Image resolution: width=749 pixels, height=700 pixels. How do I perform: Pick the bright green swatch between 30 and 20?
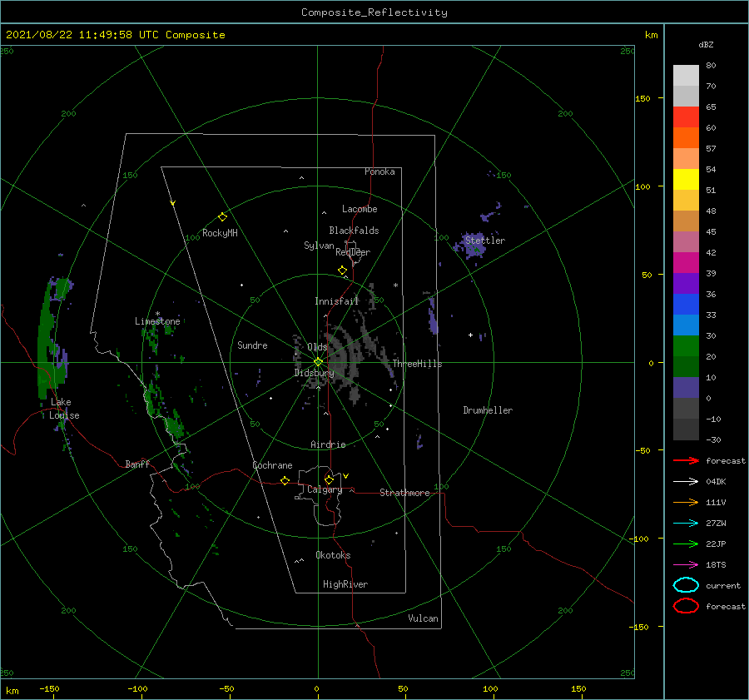pyautogui.click(x=686, y=345)
